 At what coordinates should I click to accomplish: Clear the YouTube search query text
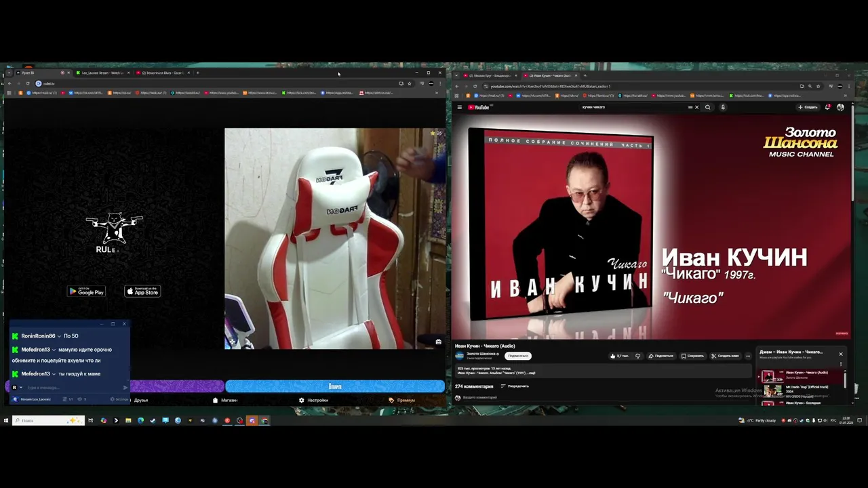click(696, 107)
